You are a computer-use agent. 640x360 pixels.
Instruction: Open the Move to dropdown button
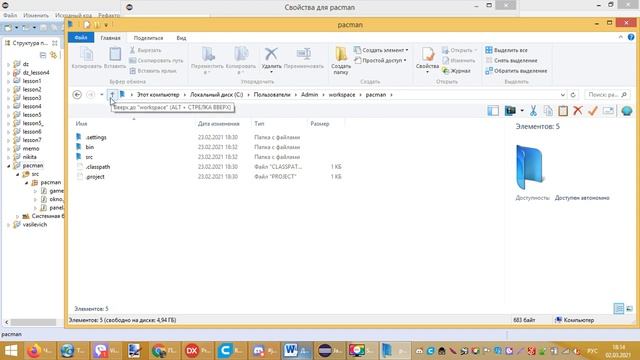coord(207,60)
